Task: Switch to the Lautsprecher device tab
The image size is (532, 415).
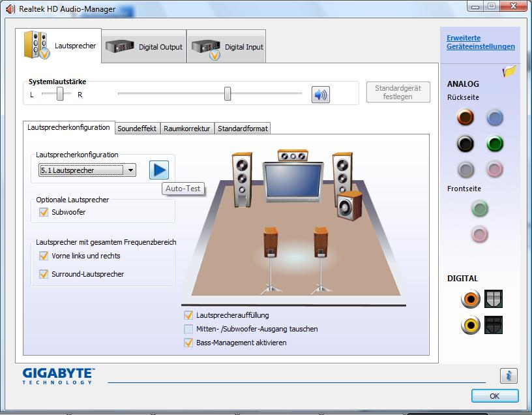Action: [x=59, y=46]
